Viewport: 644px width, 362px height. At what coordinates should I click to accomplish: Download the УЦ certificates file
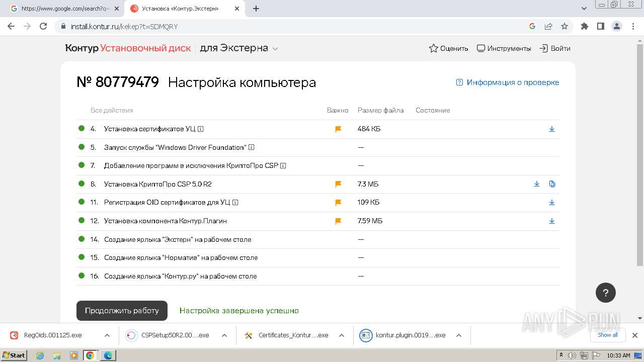coord(552,129)
